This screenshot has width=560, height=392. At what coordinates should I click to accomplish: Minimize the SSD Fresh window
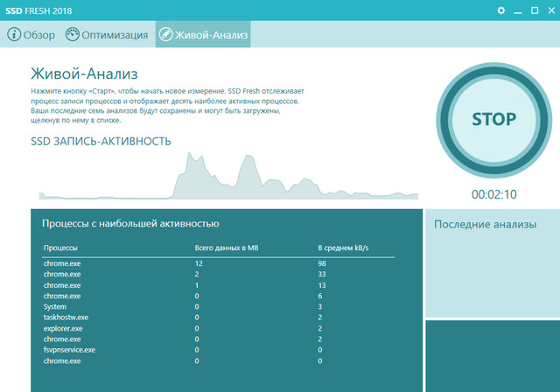click(x=517, y=10)
